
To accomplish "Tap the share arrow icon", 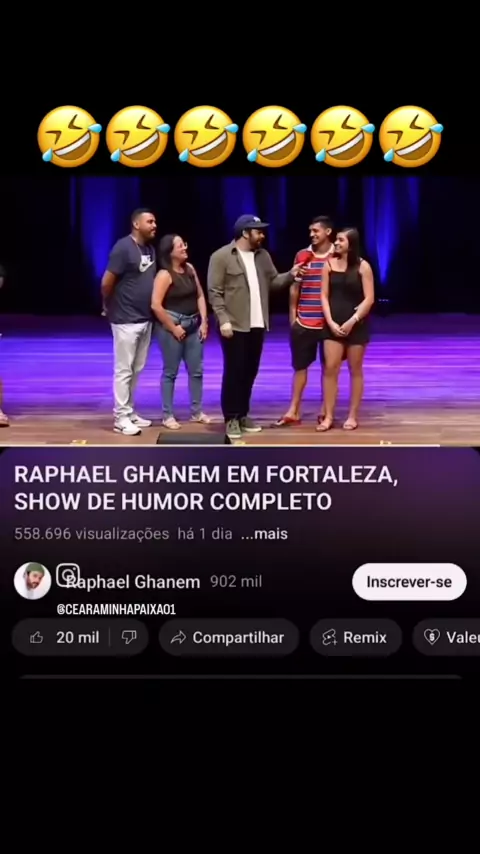I will [178, 637].
